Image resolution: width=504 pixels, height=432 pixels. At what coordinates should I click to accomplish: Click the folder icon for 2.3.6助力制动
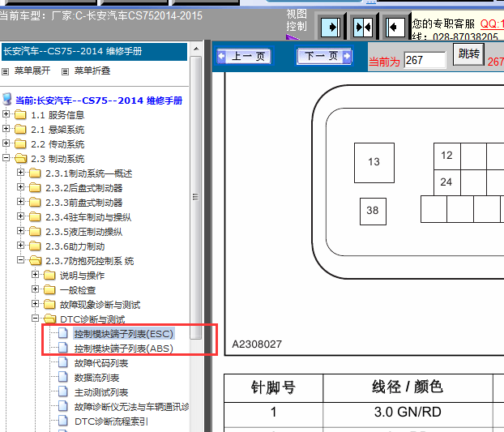[x=35, y=246]
